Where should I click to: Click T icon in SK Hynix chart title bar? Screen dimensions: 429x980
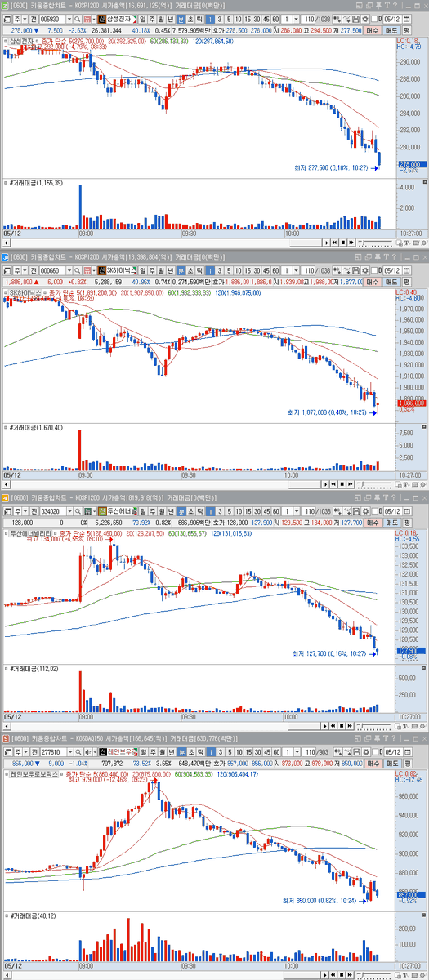(387, 256)
